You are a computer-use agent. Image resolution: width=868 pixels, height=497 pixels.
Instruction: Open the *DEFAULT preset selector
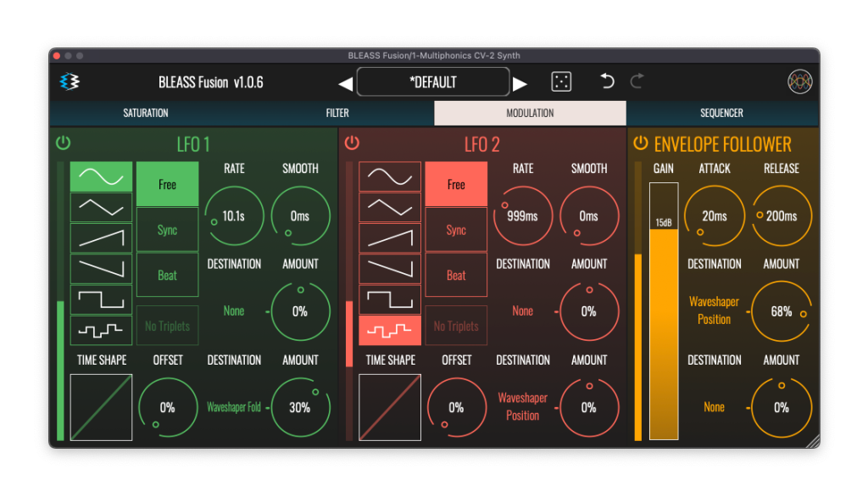[433, 82]
